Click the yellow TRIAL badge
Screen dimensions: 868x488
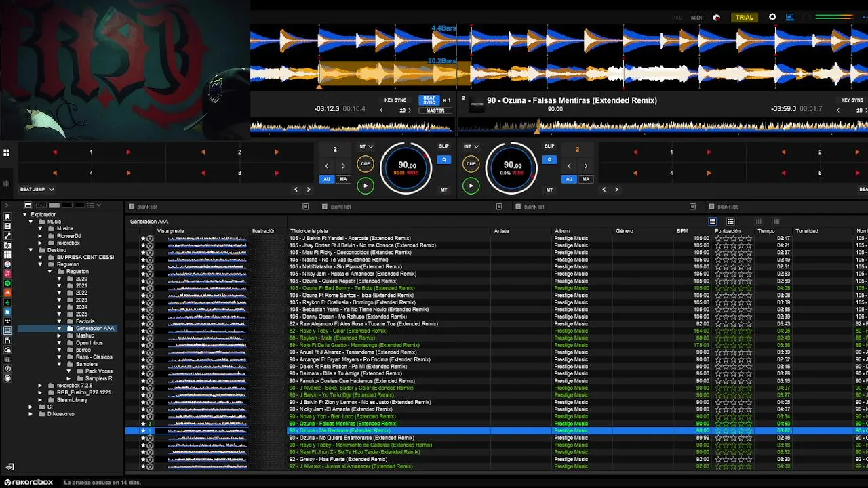[745, 17]
